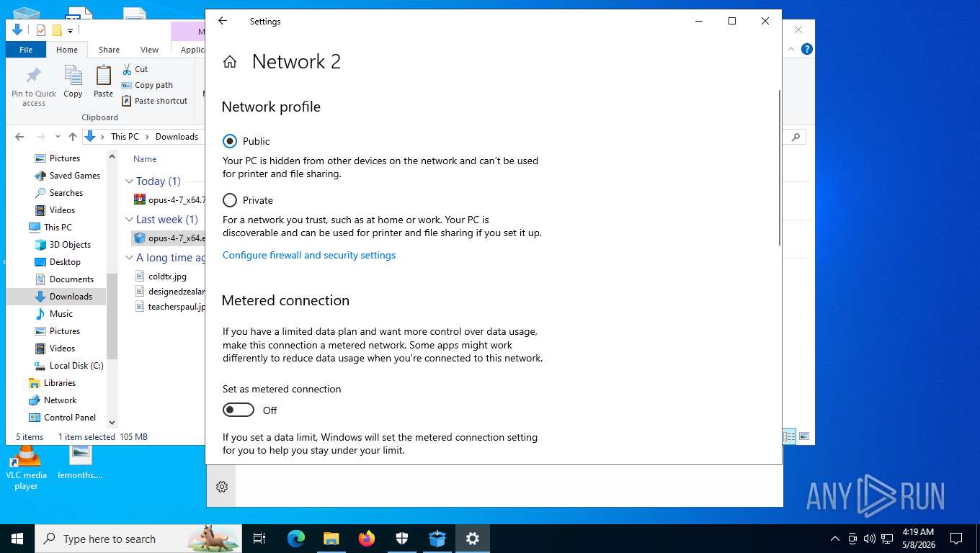This screenshot has width=980, height=553.
Task: Open Windows Start menu
Action: [x=17, y=539]
